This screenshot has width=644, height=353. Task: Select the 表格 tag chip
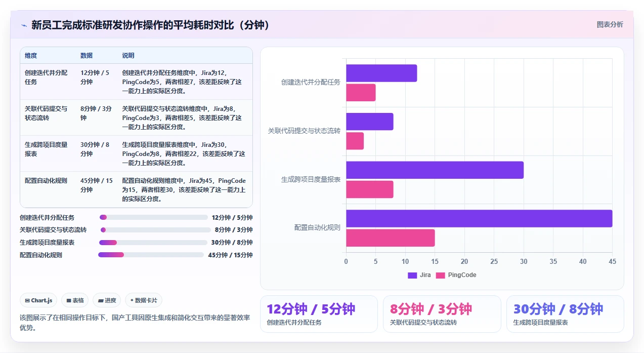[x=75, y=300]
